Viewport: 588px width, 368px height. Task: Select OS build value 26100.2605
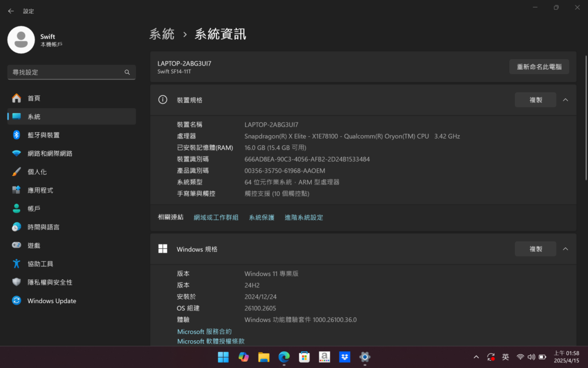point(260,308)
